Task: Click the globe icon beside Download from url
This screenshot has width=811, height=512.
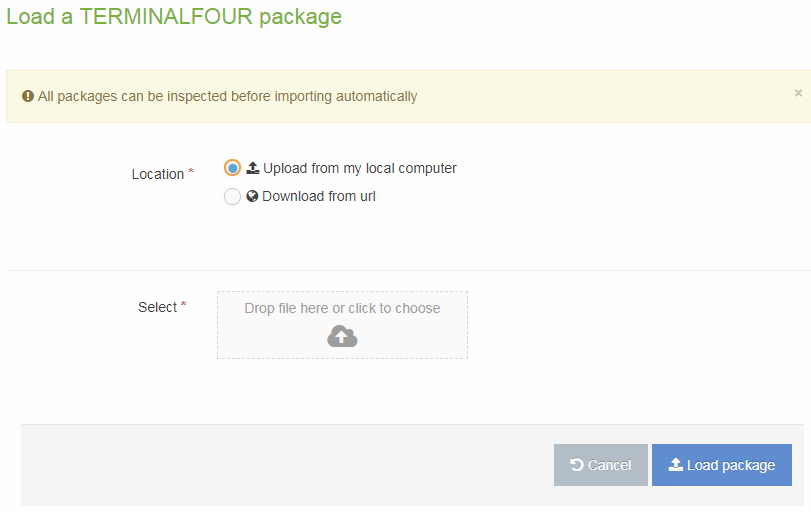Action: click(253, 196)
